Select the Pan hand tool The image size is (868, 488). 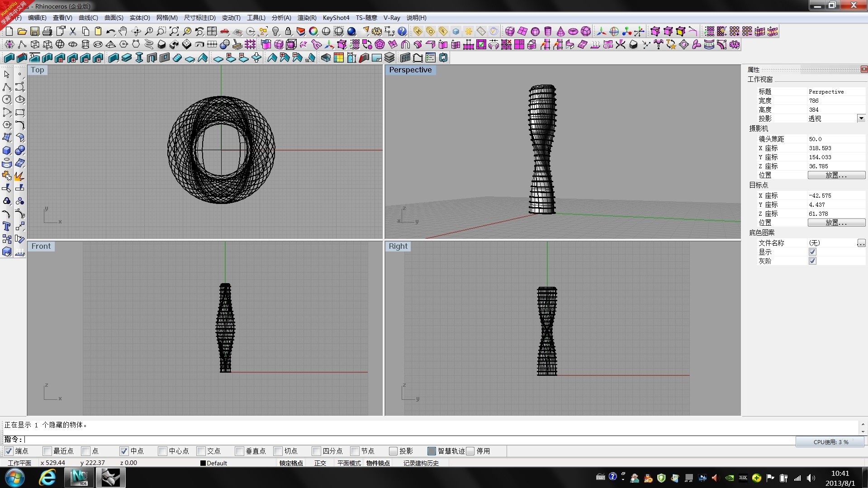point(123,31)
